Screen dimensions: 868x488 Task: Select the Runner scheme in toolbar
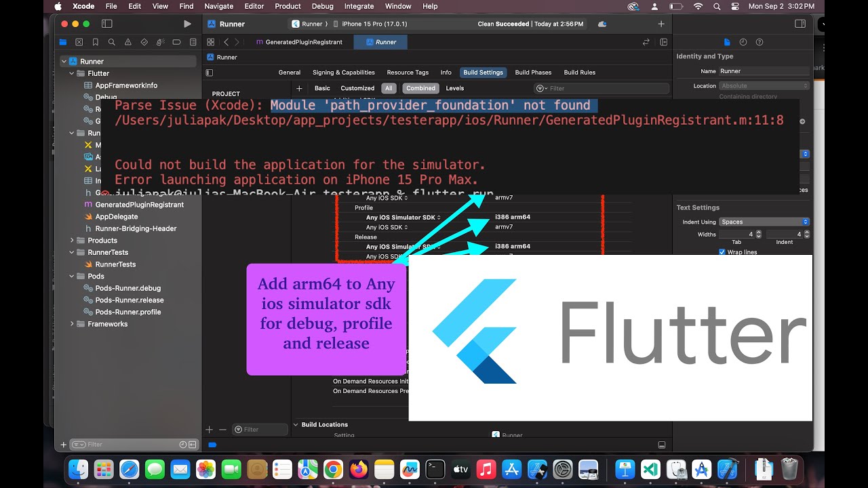[308, 24]
